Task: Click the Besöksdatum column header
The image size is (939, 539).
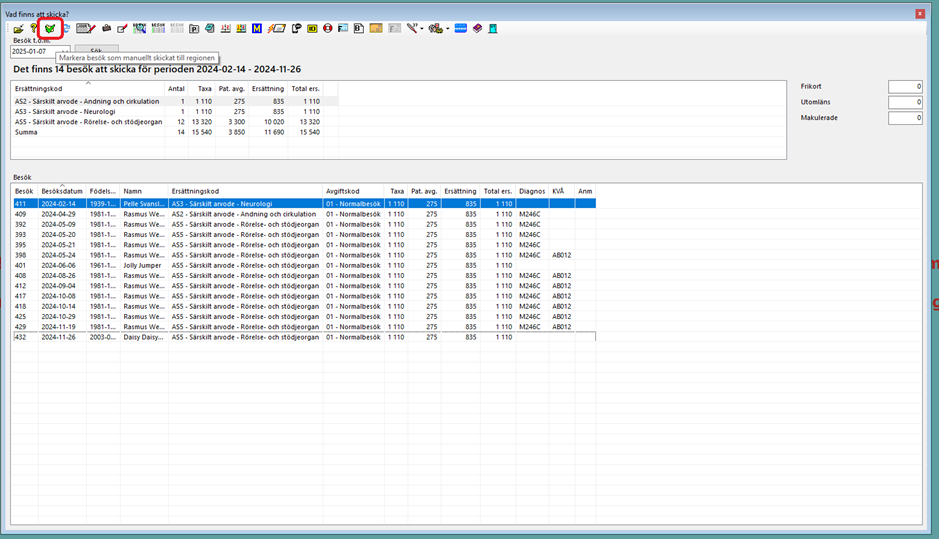Action: 62,191
